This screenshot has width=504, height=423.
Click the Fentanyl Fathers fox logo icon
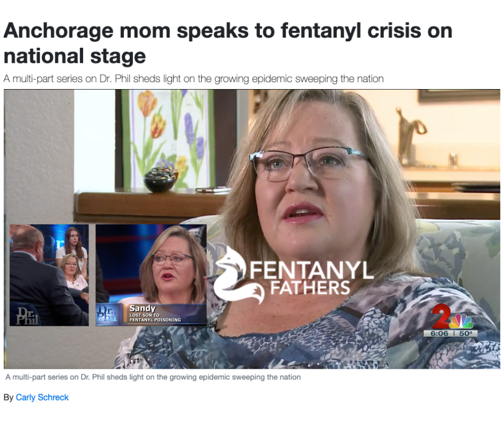pyautogui.click(x=239, y=275)
